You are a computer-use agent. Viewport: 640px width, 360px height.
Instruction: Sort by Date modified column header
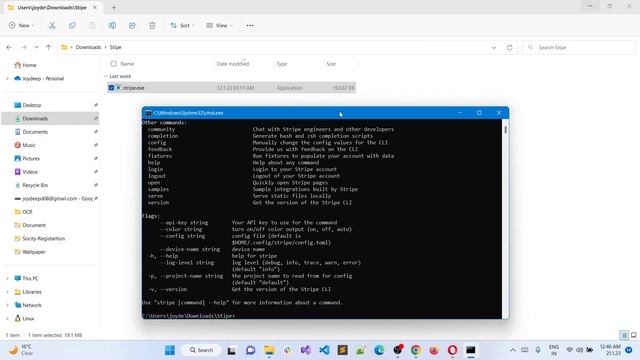pyautogui.click(x=233, y=64)
